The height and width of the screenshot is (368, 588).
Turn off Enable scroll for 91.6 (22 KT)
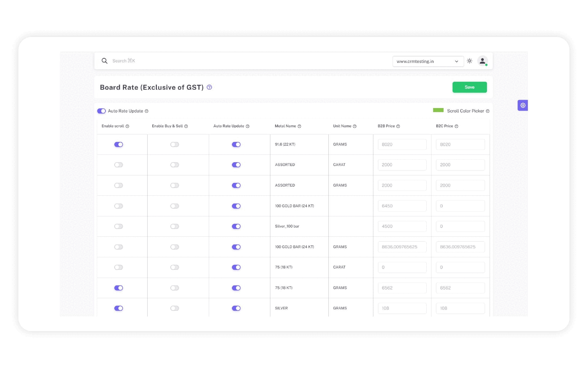pyautogui.click(x=119, y=145)
